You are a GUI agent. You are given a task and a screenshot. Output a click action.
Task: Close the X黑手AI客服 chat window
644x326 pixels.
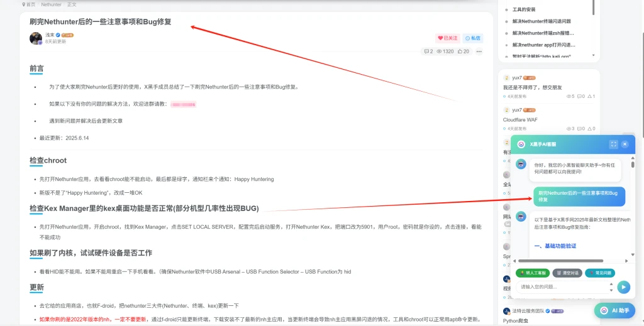point(625,144)
